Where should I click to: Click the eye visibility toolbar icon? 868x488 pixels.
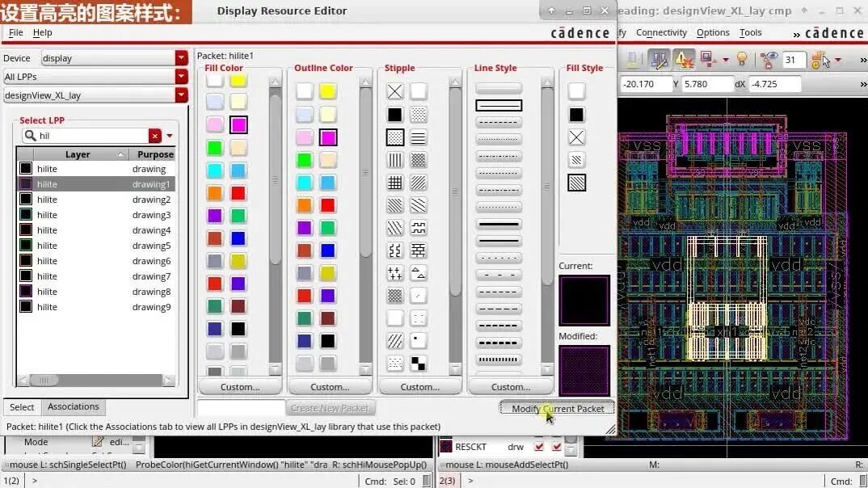coord(767,59)
